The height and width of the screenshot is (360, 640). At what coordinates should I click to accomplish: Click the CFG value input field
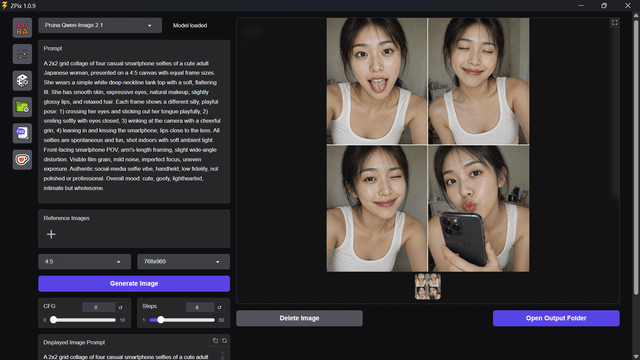(98, 307)
